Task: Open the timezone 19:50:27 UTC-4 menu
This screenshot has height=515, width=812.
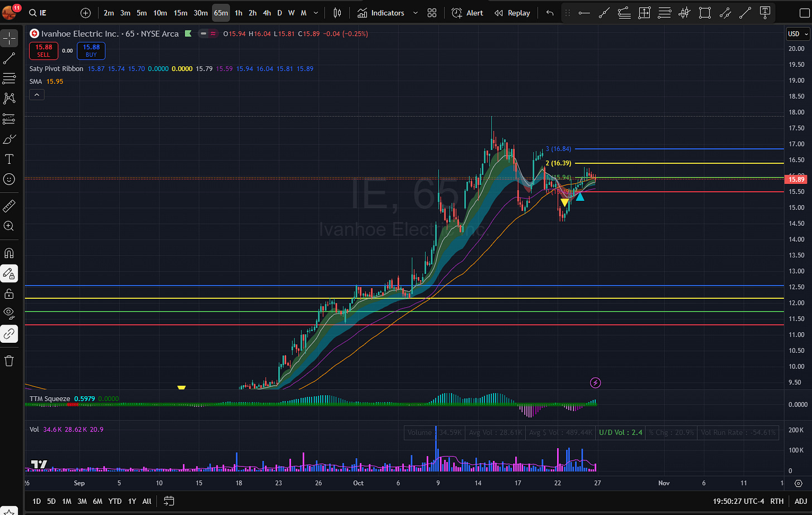Action: pyautogui.click(x=738, y=501)
